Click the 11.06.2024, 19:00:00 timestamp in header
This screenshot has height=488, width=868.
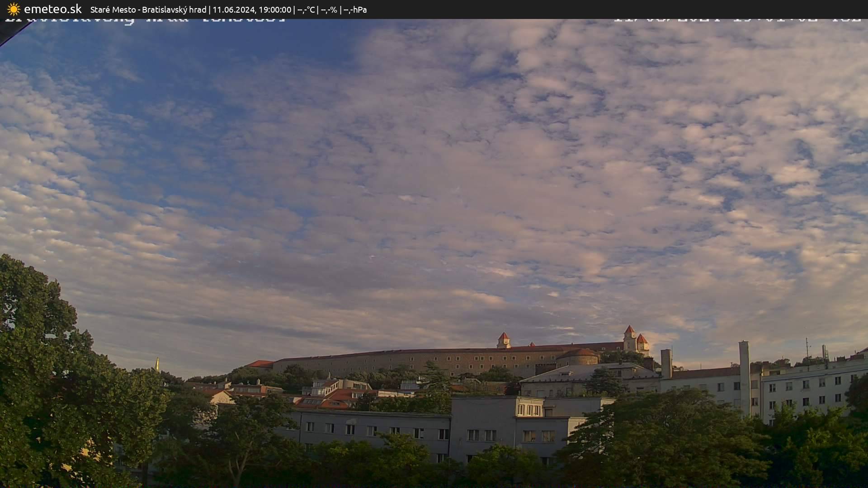pyautogui.click(x=252, y=9)
